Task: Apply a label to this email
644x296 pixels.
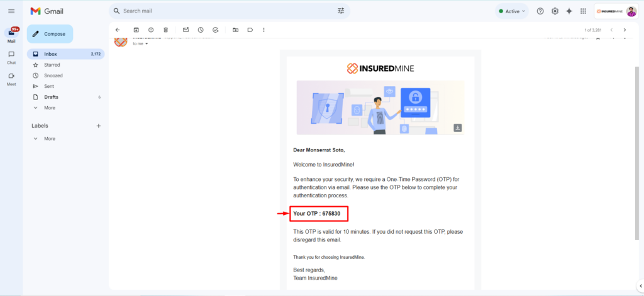Action: pyautogui.click(x=250, y=30)
